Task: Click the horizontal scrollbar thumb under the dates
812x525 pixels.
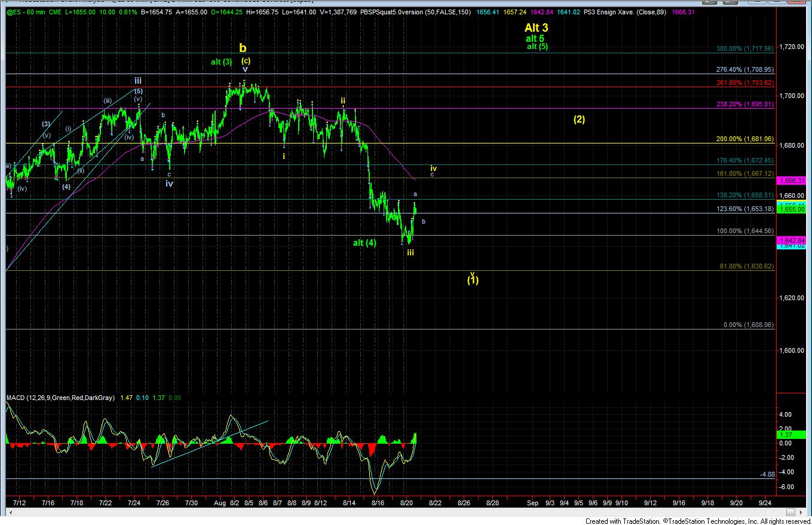Action: point(790,512)
